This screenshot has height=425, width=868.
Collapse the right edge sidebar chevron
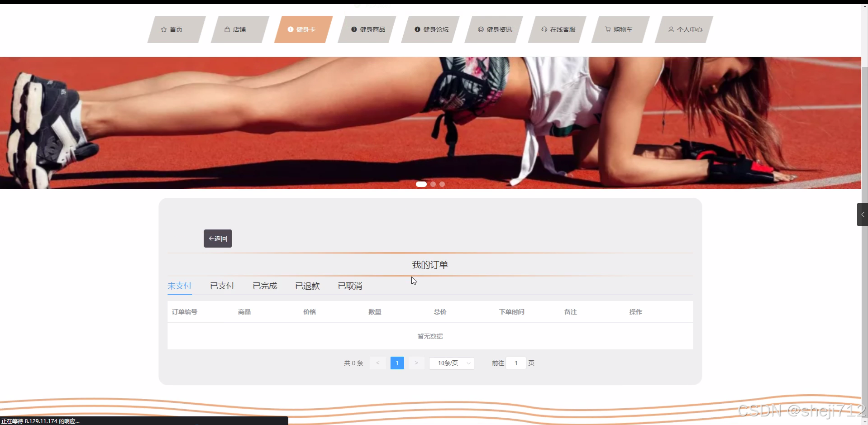863,214
